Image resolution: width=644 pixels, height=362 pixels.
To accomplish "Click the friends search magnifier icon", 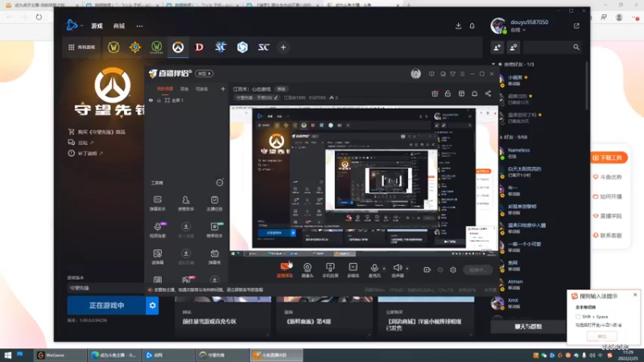I will (576, 47).
